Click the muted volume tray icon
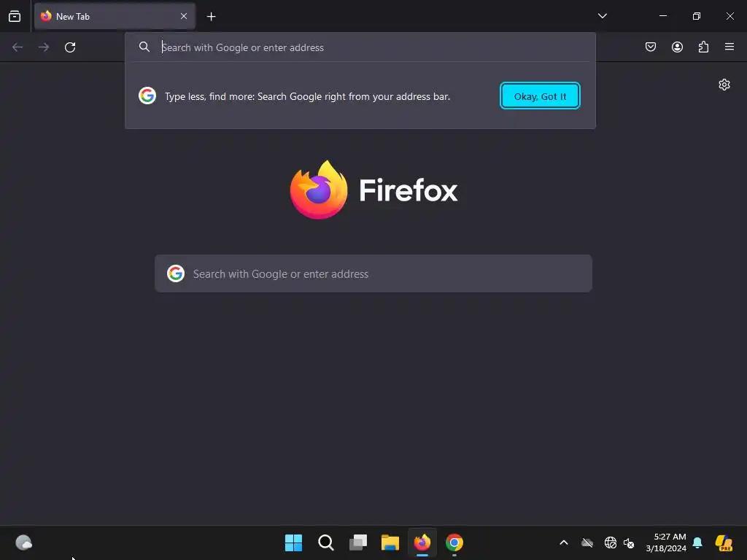 (629, 542)
